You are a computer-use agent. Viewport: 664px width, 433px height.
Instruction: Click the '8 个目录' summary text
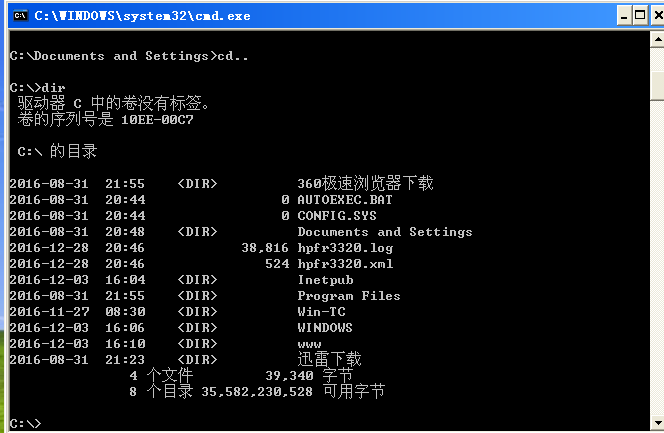point(161,391)
